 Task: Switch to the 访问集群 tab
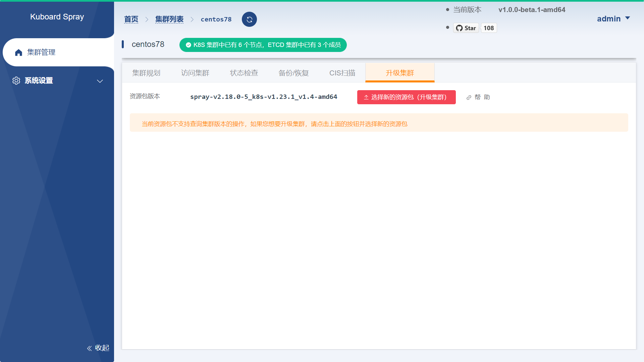tap(195, 73)
